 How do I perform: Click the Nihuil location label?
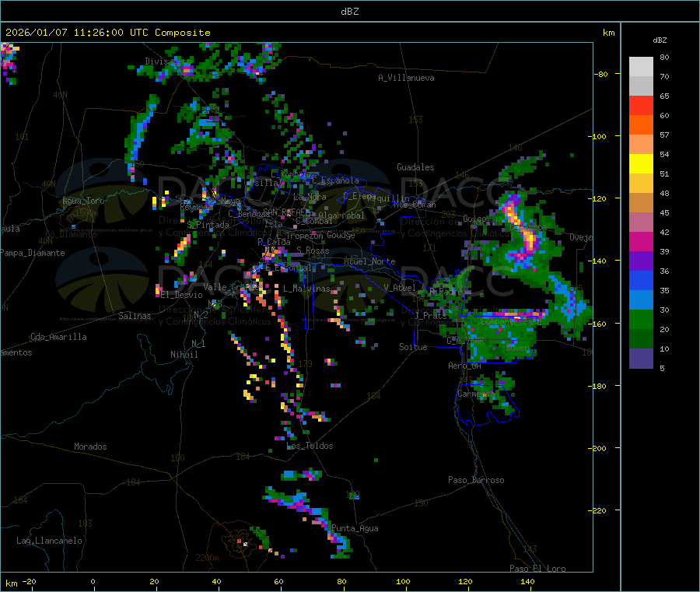coord(184,355)
